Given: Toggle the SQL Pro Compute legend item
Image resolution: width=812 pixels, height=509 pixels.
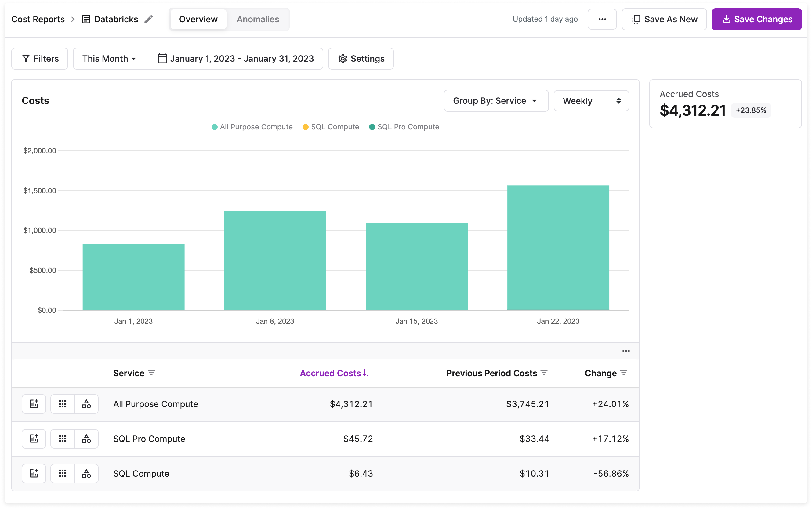Looking at the screenshot, I should 404,127.
